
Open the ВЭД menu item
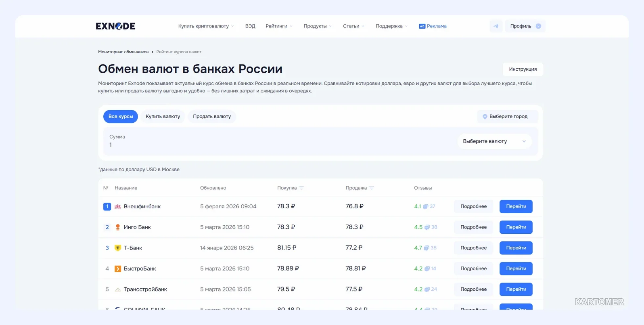pos(250,26)
